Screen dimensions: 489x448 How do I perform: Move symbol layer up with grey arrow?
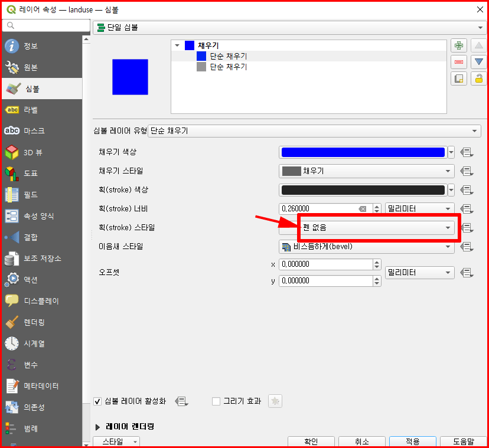(479, 45)
